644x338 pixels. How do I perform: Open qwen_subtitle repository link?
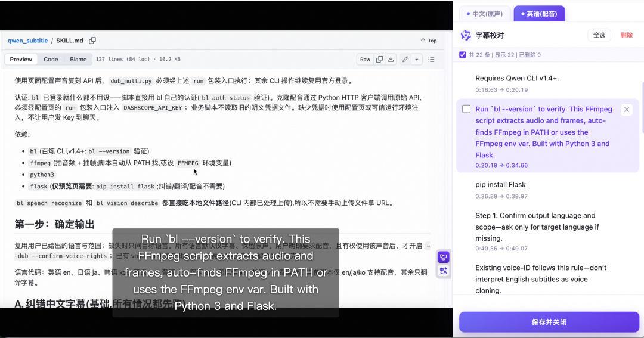(27, 41)
